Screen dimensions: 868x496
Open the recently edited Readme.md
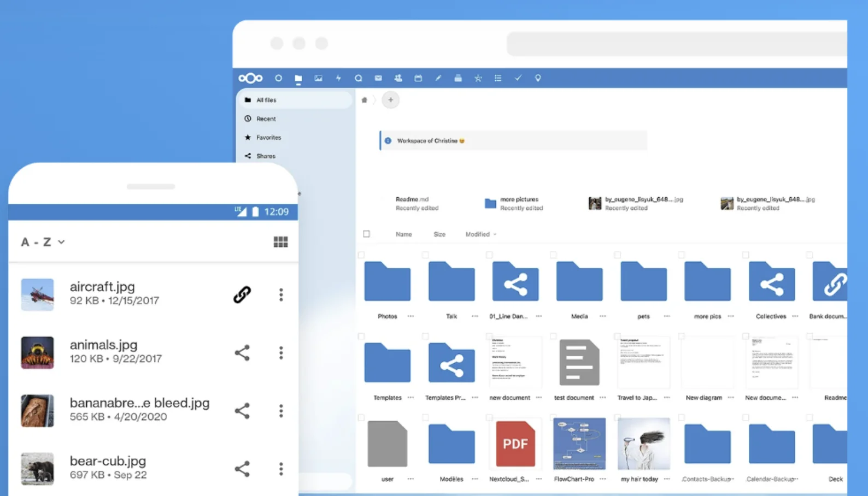click(x=417, y=203)
